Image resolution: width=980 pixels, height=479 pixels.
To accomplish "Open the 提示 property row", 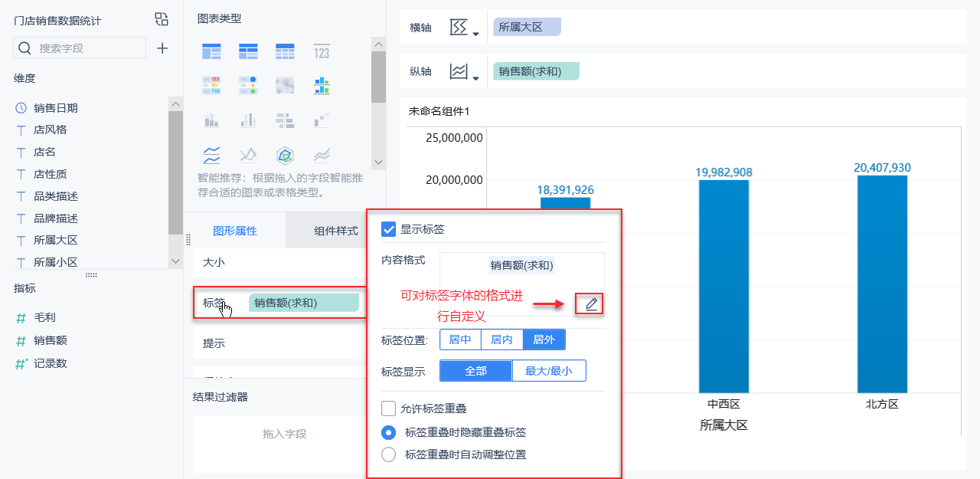I will coord(279,343).
